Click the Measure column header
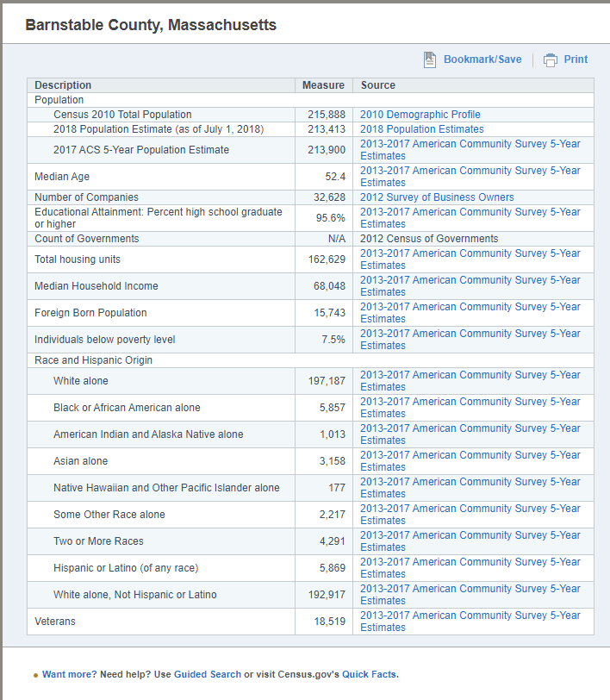Screen dimensions: 610x700 pyautogui.click(x=323, y=85)
